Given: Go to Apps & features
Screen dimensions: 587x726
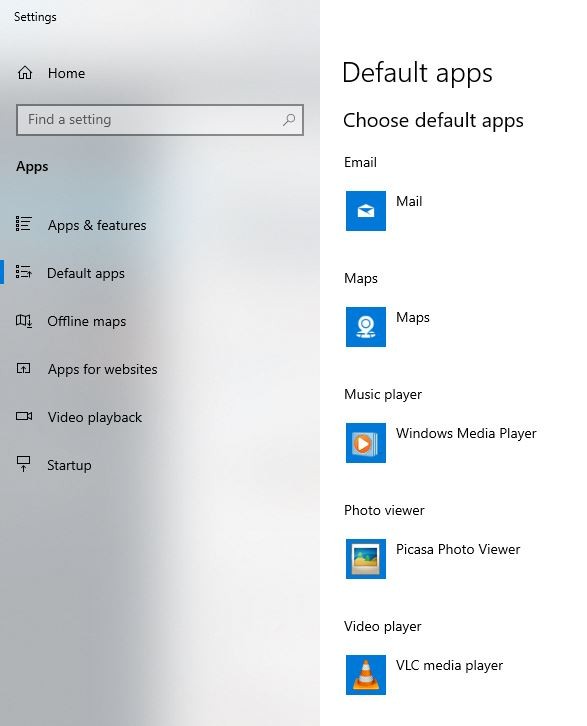Looking at the screenshot, I should click(x=97, y=225).
